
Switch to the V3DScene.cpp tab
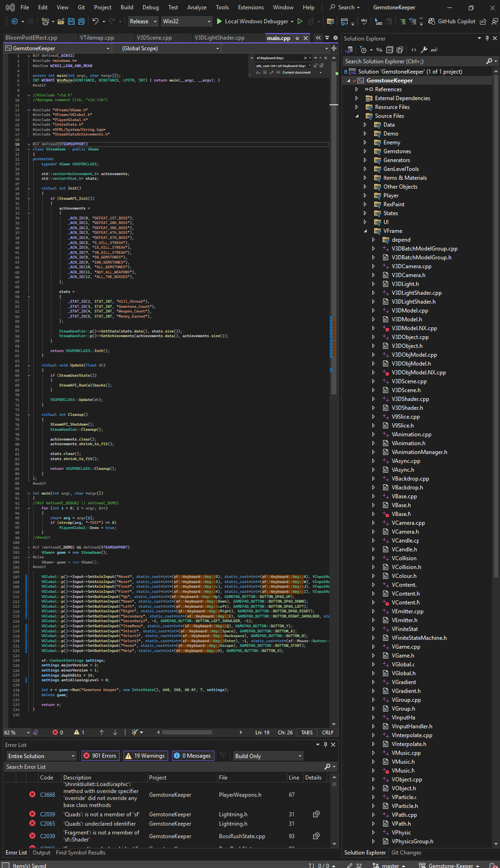point(154,38)
